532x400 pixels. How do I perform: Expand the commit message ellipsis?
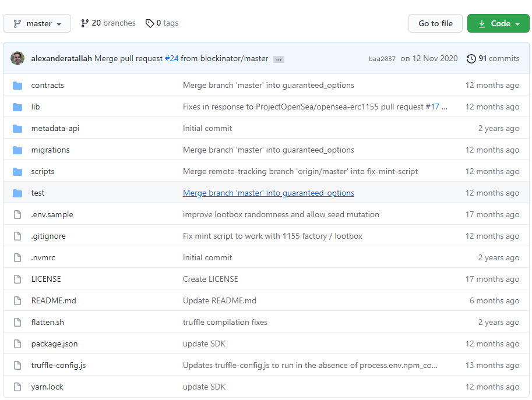click(278, 59)
